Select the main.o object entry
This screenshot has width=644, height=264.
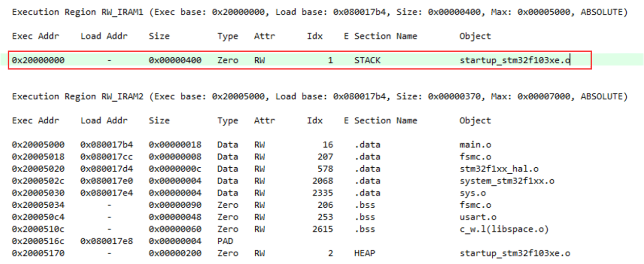pos(475,145)
